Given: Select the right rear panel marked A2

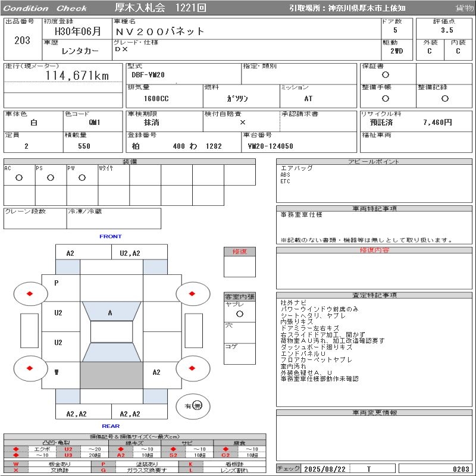Looking at the screenshot, I should tap(156, 372).
